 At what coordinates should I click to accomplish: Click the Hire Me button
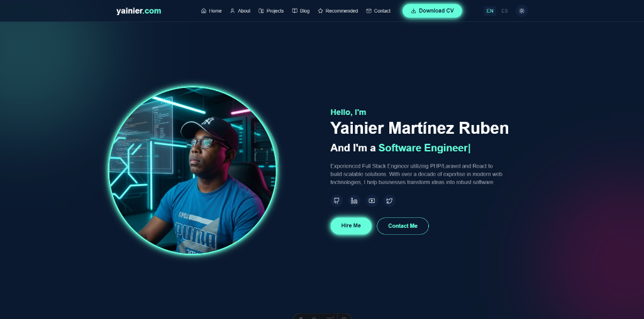(x=351, y=226)
